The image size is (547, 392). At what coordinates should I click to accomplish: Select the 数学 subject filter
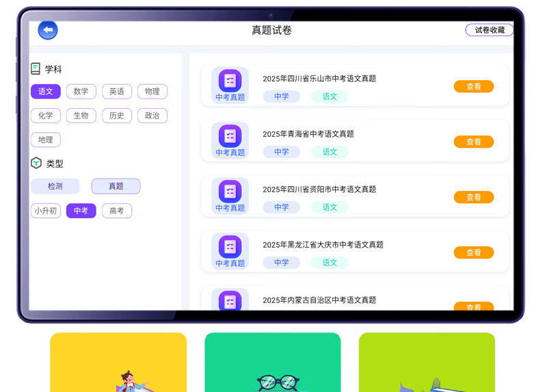coord(81,92)
